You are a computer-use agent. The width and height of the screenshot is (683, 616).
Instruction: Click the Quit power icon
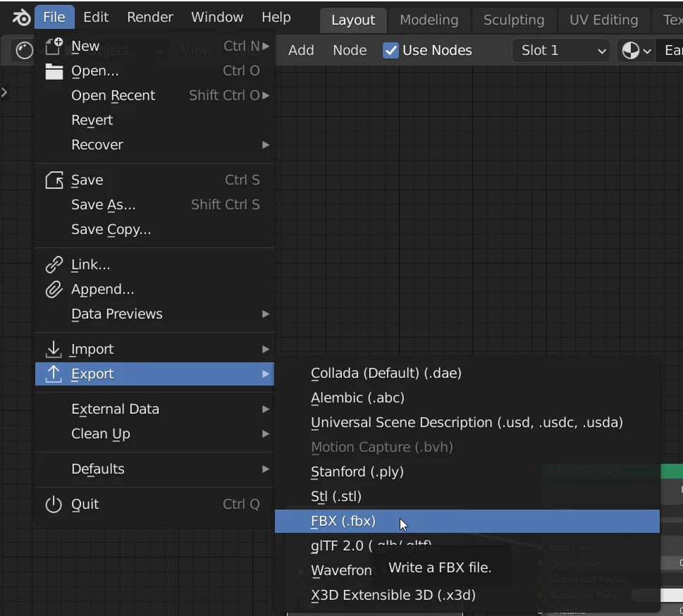[x=54, y=505]
